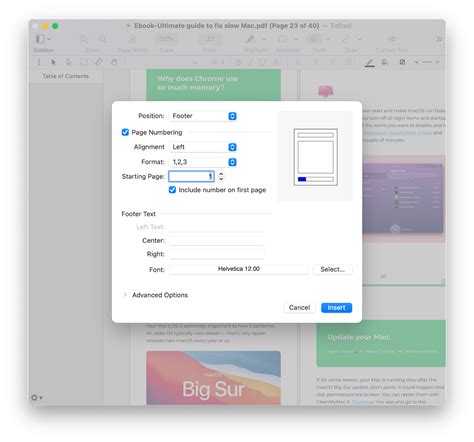Open the Highlight tool options arrow
Viewport: 474px width, 442px height.
tap(264, 39)
